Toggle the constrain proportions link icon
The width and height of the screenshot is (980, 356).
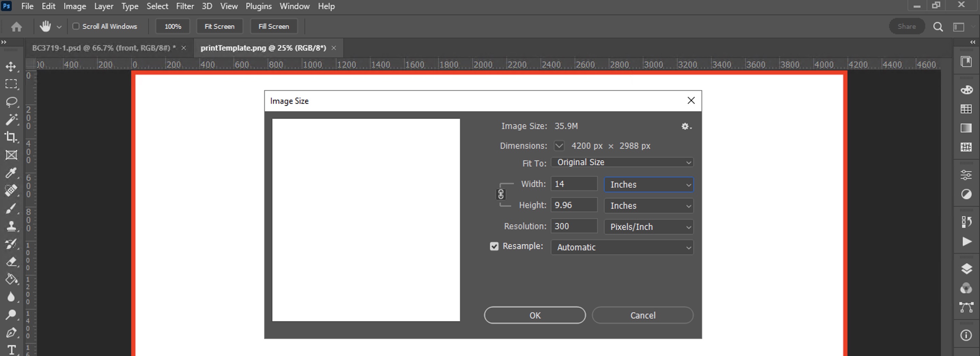point(501,194)
